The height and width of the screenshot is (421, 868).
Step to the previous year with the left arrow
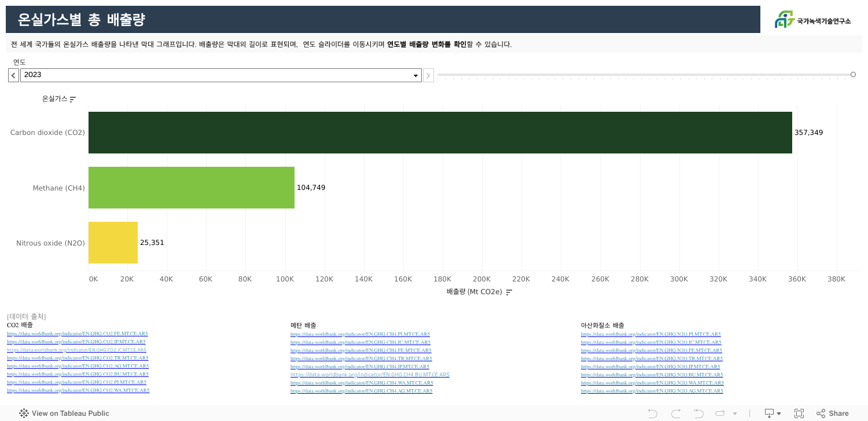[13, 75]
